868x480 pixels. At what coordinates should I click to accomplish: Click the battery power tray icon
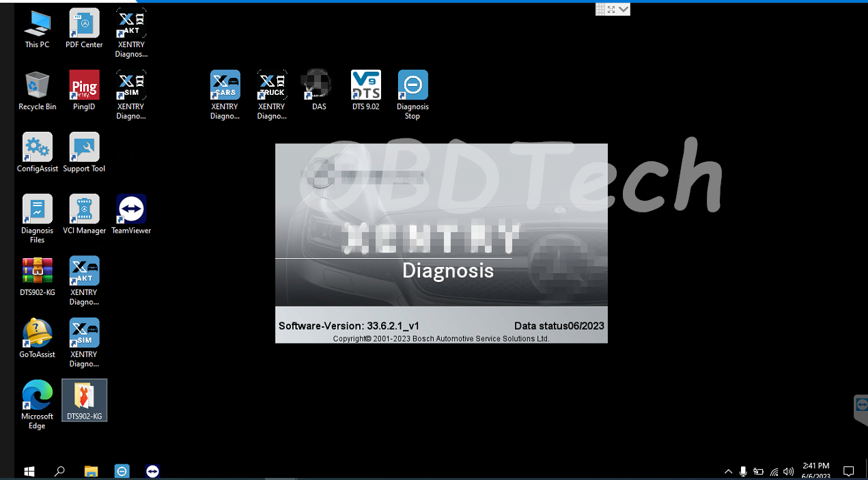759,471
